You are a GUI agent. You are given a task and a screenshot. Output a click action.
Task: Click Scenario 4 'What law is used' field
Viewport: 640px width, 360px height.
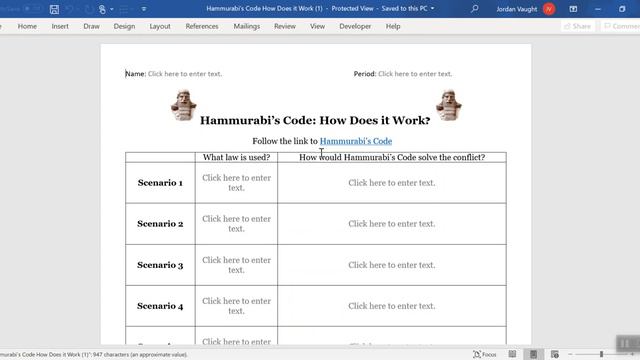[236, 306]
